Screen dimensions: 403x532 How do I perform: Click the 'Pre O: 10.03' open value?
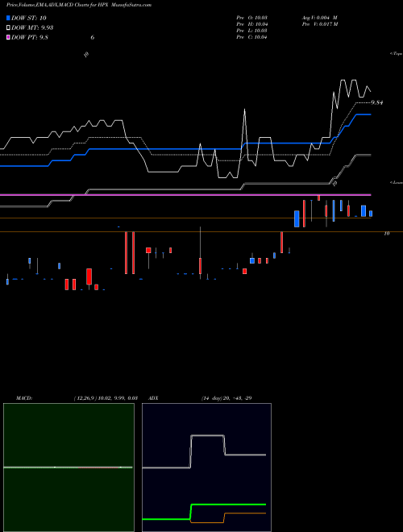click(x=251, y=18)
